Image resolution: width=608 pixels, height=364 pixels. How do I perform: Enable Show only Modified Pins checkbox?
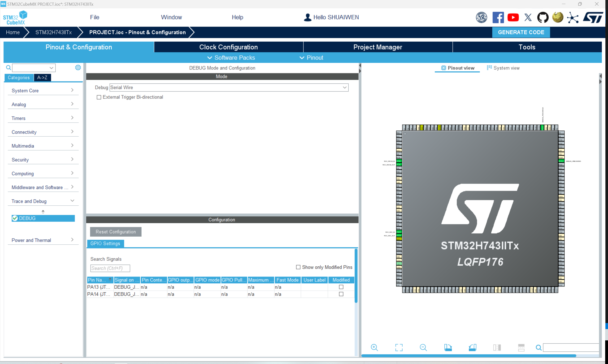click(x=298, y=267)
